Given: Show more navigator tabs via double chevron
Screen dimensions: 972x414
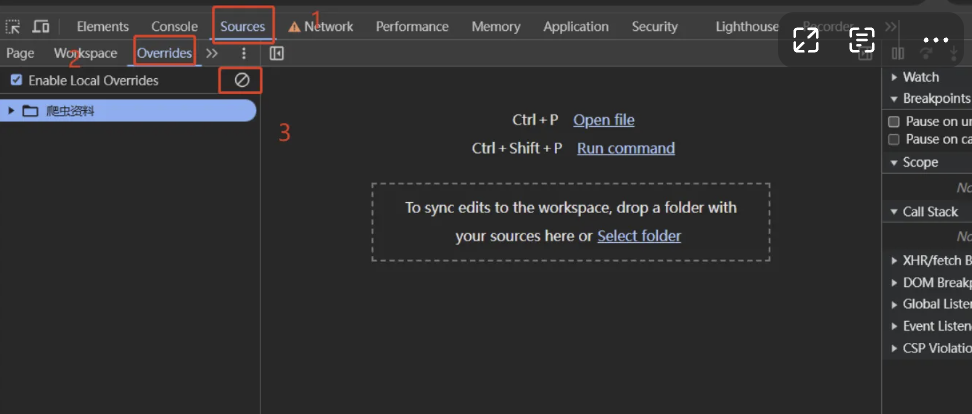Looking at the screenshot, I should (212, 53).
